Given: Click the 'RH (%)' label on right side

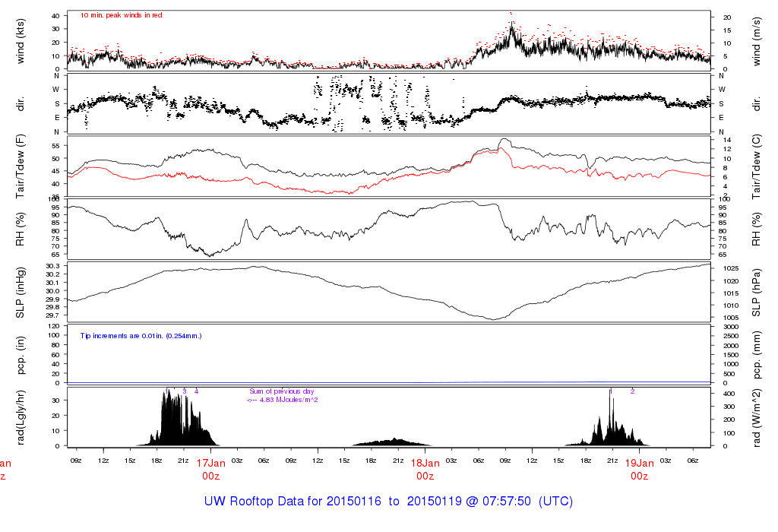Looking at the screenshot, I should [x=756, y=230].
